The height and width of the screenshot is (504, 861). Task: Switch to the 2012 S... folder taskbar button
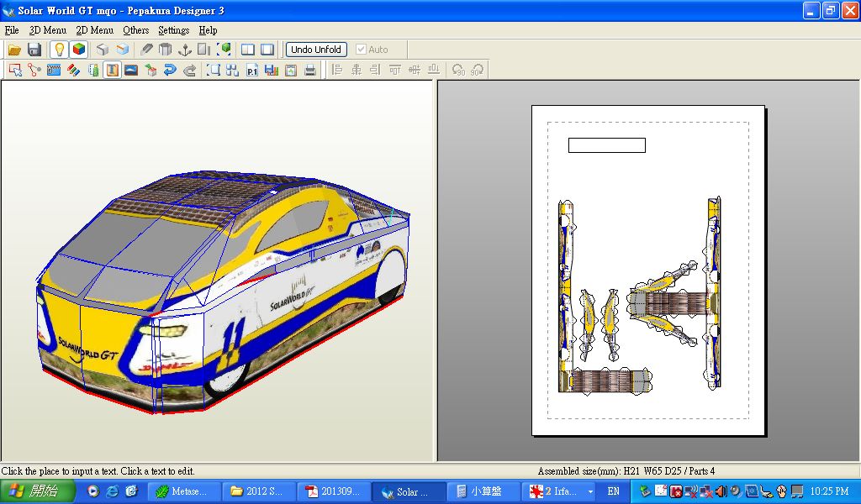(x=261, y=491)
